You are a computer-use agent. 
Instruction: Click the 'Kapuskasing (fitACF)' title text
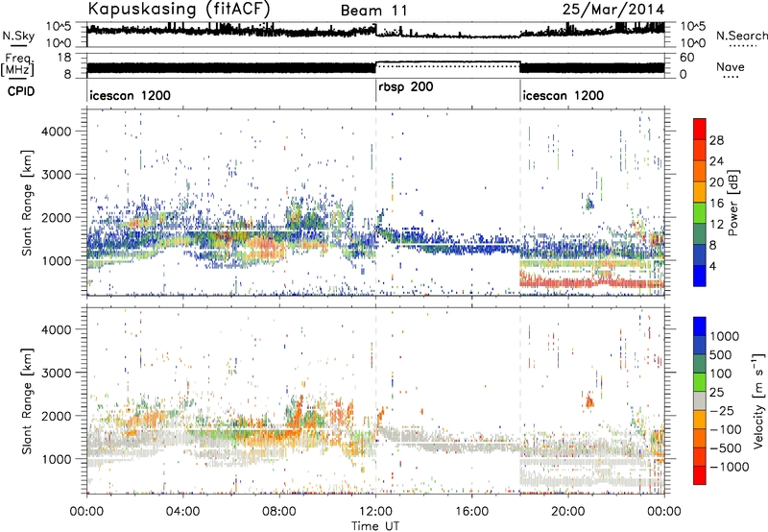(x=179, y=9)
